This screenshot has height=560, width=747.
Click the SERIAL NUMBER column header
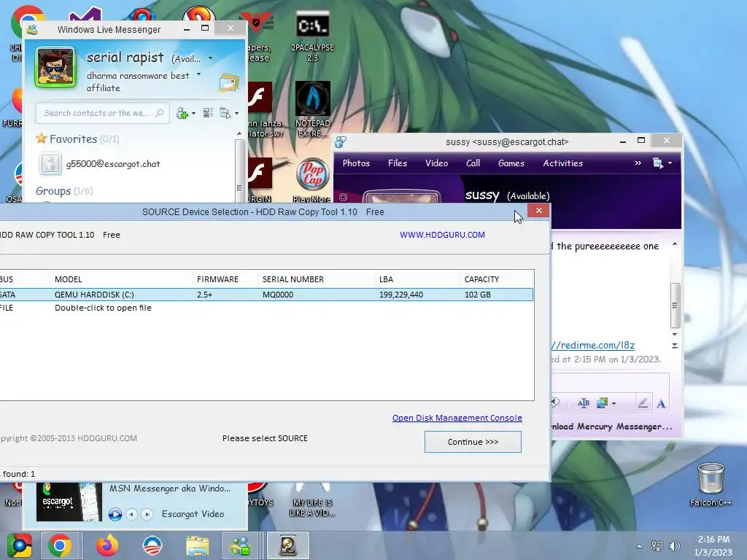(x=293, y=279)
